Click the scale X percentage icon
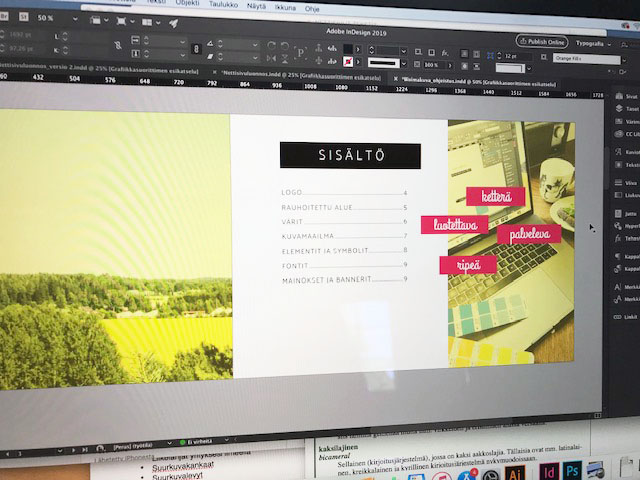Image resolution: width=640 pixels, height=480 pixels. pyautogui.click(x=135, y=40)
